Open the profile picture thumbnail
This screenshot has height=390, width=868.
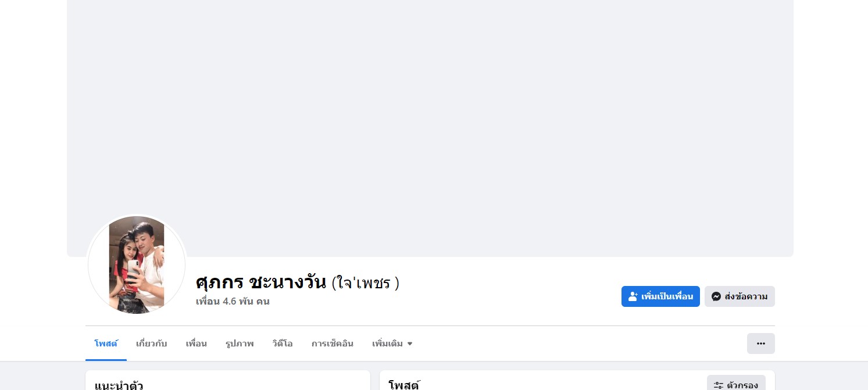[x=137, y=265]
